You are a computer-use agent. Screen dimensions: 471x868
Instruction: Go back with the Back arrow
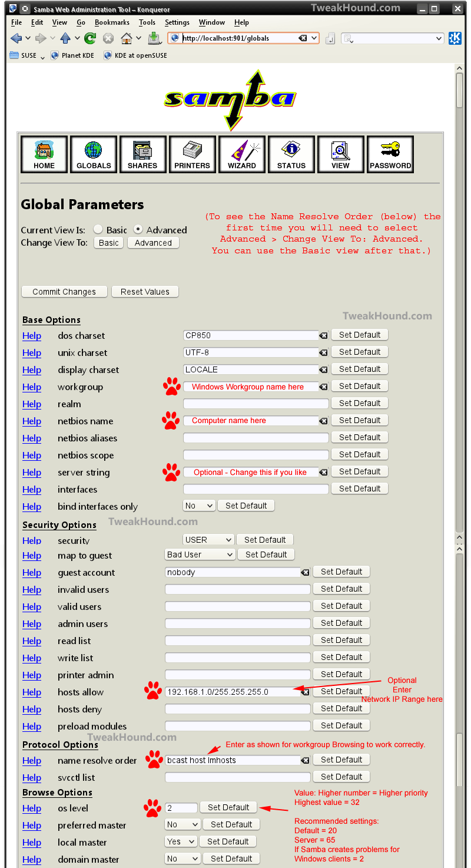[16, 38]
